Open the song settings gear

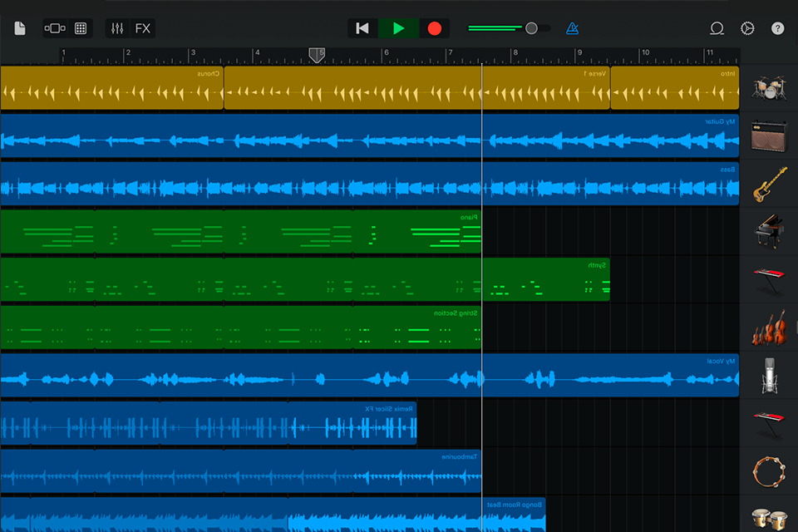pos(746,27)
